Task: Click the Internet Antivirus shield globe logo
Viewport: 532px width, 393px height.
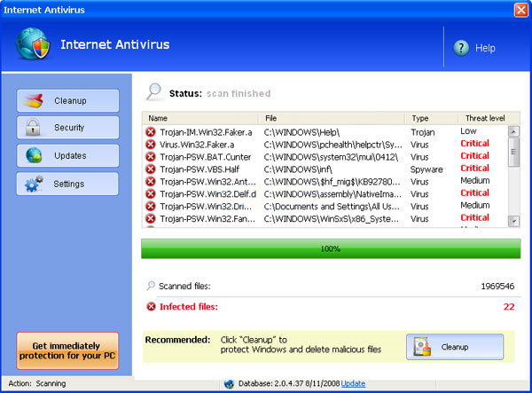Action: pyautogui.click(x=35, y=46)
